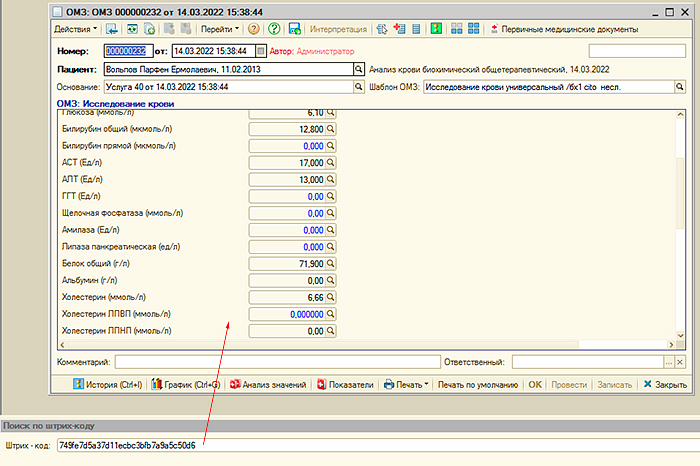Click the АСТ (Ед/л) value field
The width and height of the screenshot is (700, 466).
(x=286, y=163)
